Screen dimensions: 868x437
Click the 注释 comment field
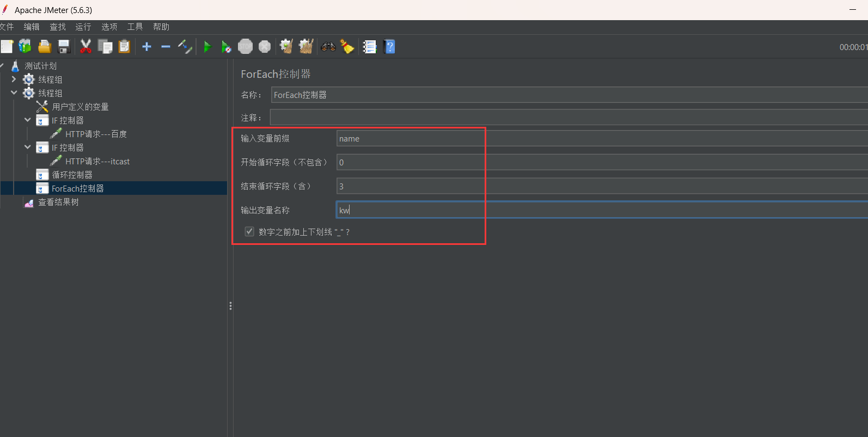click(569, 118)
